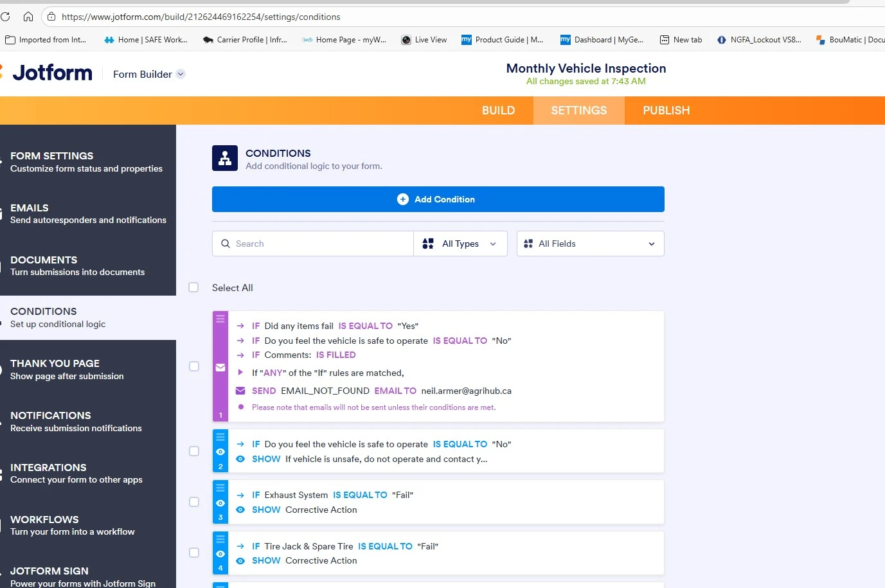Select the checkbox for condition 1
This screenshot has height=588, width=885.
pyautogui.click(x=193, y=366)
